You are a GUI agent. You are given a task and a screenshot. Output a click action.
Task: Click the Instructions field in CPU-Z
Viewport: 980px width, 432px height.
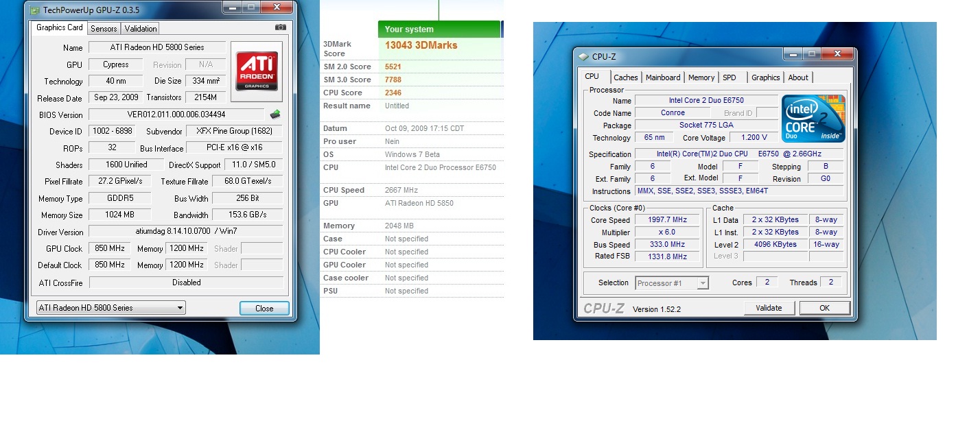tap(740, 191)
